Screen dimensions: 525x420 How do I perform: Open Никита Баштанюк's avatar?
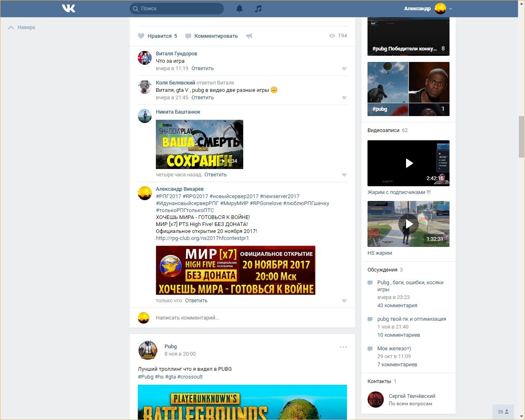tap(145, 116)
